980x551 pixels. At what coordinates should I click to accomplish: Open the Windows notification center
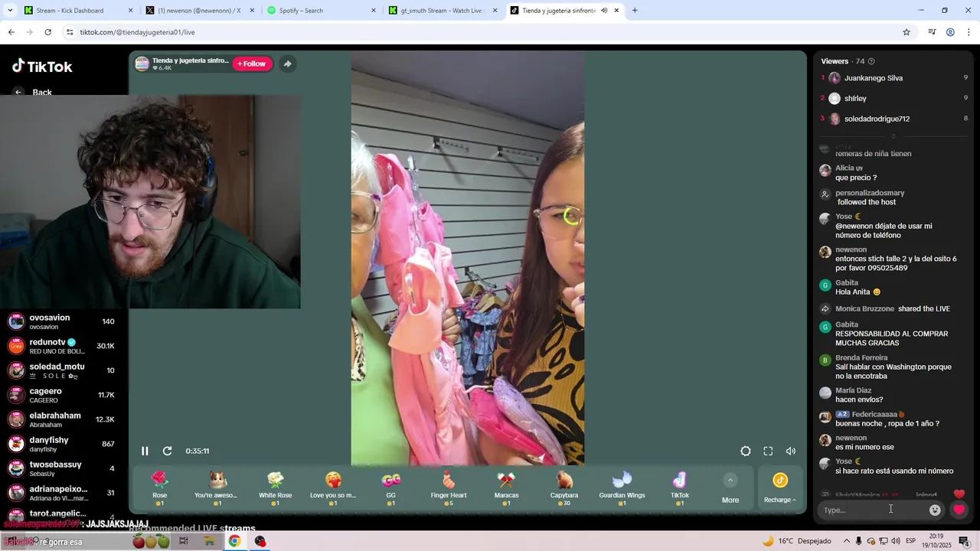click(964, 541)
